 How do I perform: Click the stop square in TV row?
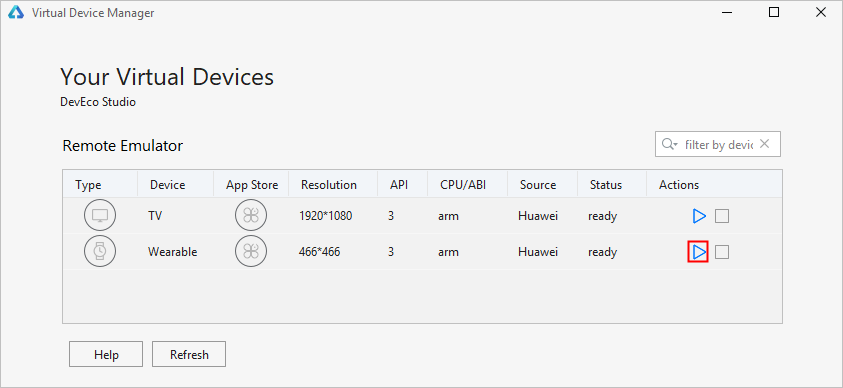pyautogui.click(x=722, y=216)
